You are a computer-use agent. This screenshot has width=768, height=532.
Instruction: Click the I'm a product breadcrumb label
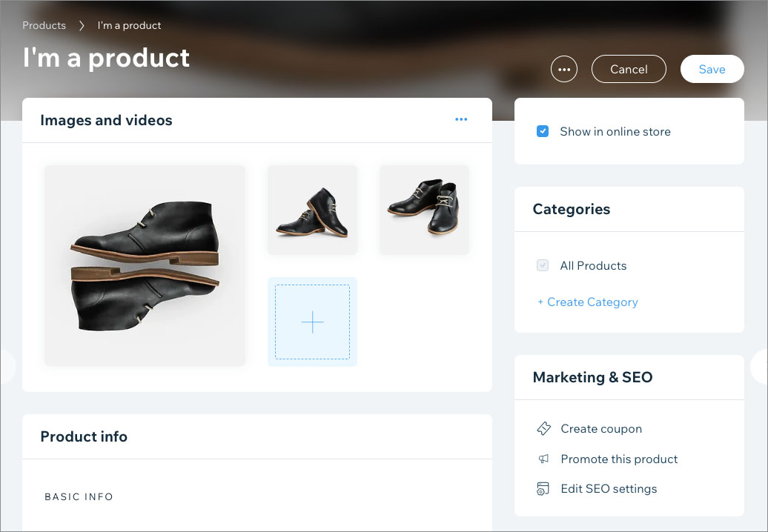pos(128,25)
